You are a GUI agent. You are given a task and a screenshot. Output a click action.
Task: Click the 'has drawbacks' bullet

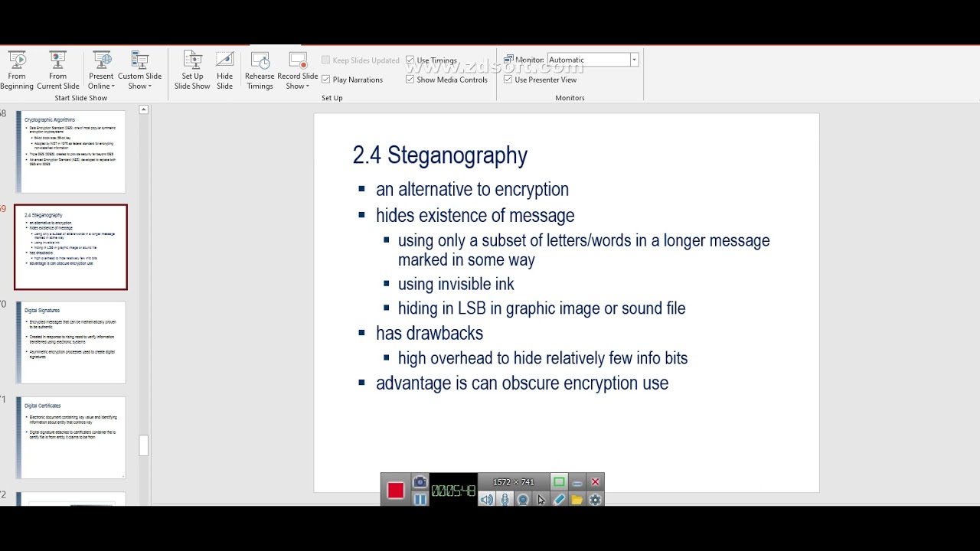[x=430, y=334]
